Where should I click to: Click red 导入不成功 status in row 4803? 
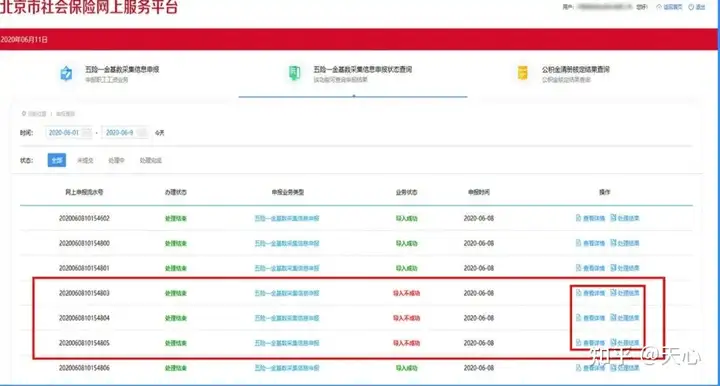[x=406, y=293]
